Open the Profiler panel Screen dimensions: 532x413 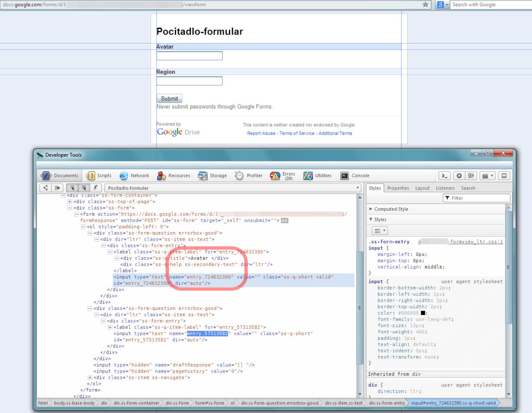coord(249,175)
